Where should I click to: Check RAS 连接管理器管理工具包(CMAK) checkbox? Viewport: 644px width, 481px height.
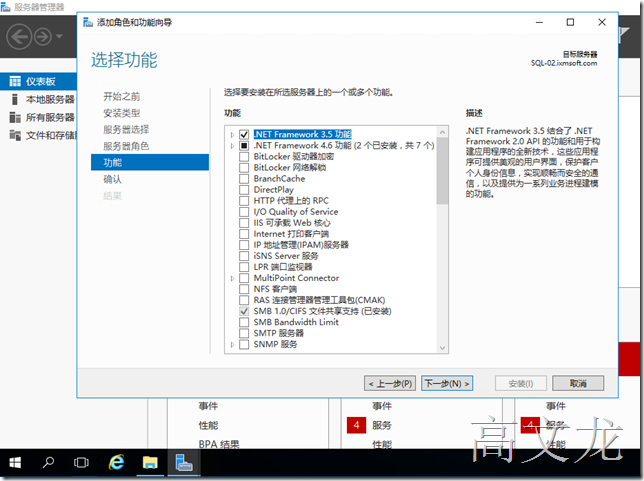pyautogui.click(x=244, y=300)
